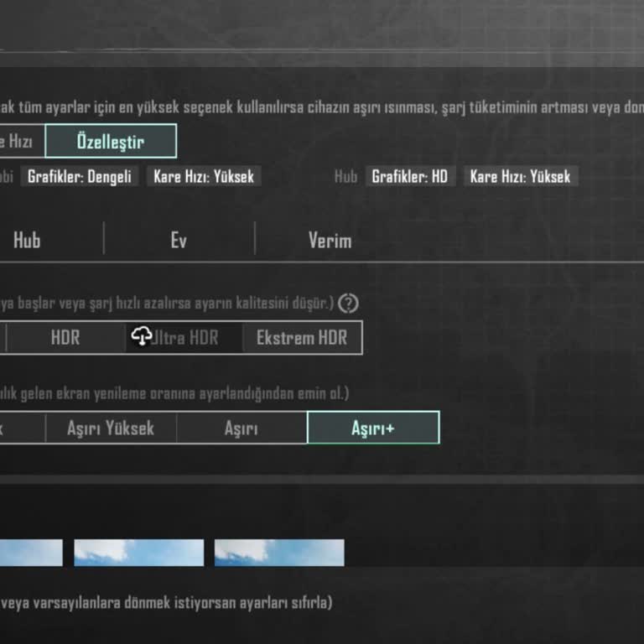
Task: Select the leftmost partially visible sky thumbnail
Action: (x=31, y=553)
